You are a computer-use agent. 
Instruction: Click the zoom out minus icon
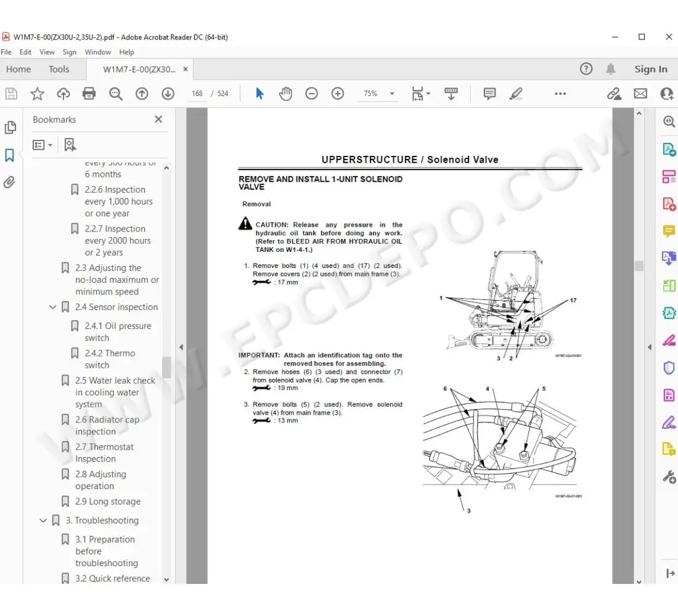point(311,94)
